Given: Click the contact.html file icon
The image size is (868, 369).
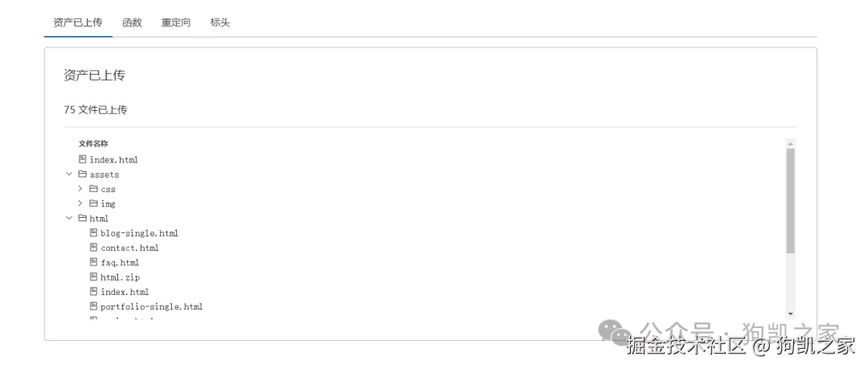Looking at the screenshot, I should (94, 248).
